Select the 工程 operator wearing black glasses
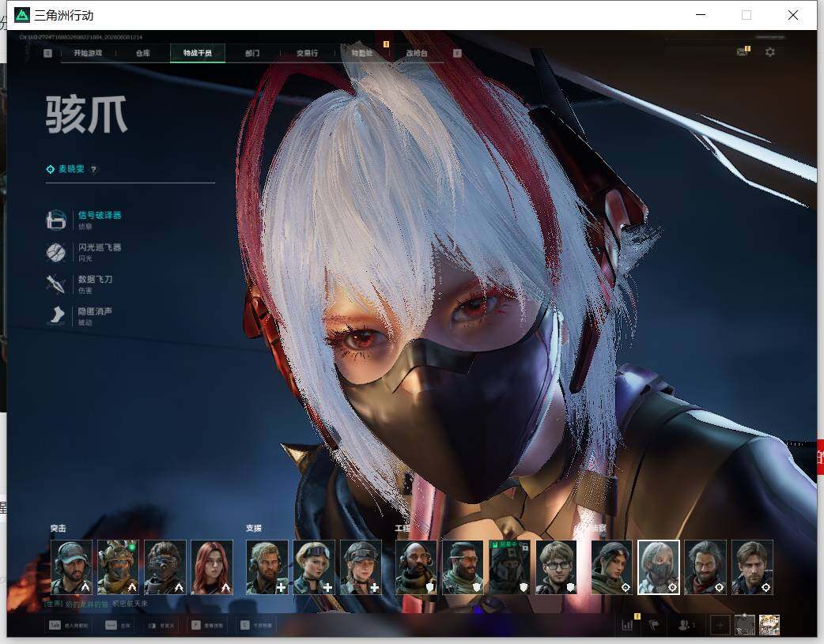Screen dimensions: 824x644 557,567
